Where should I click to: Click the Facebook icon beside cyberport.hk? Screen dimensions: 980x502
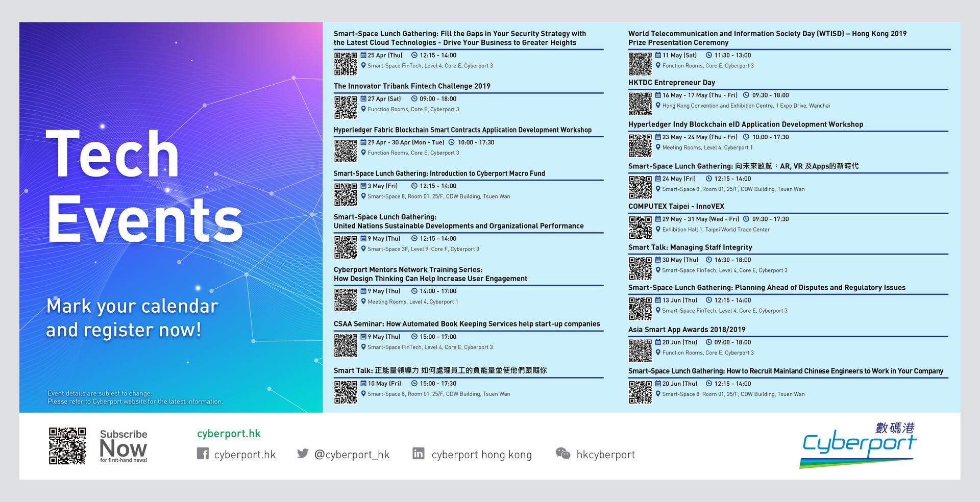[203, 454]
